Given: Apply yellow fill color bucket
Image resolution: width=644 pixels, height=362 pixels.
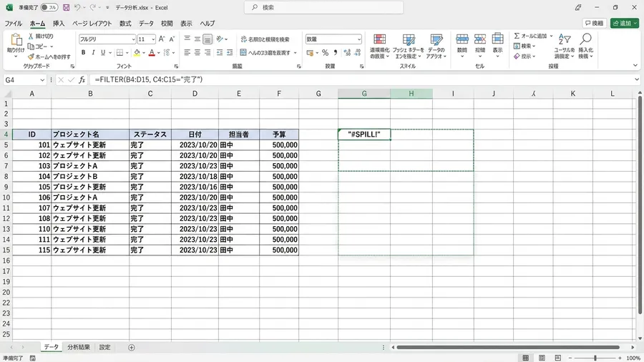Looking at the screenshot, I should pos(137,52).
